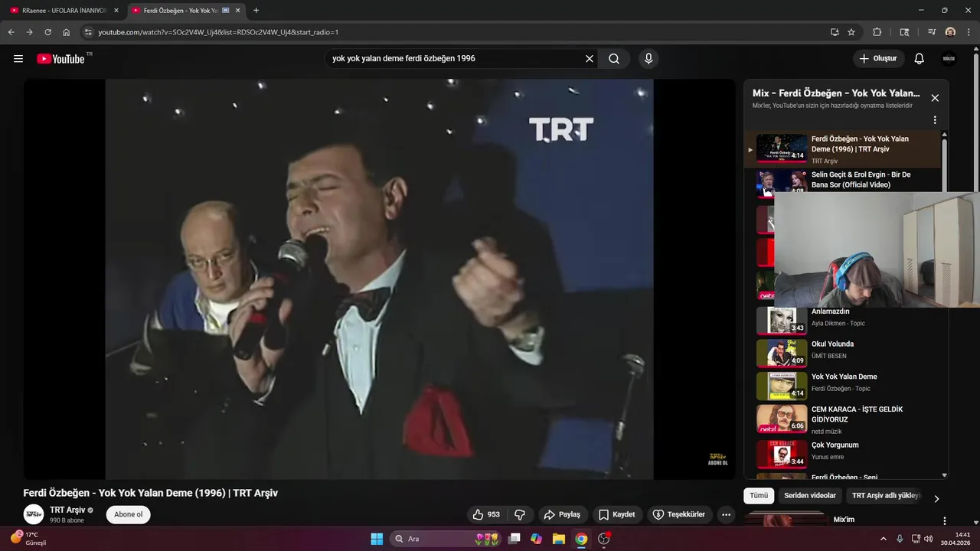
Task: Share the video with Paylaş
Action: [563, 514]
